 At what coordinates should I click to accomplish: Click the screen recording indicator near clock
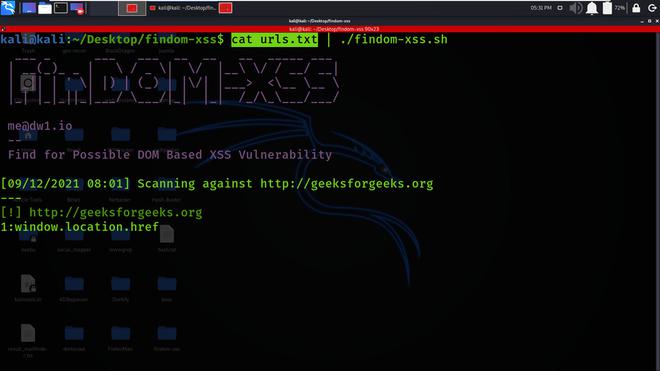[x=560, y=8]
